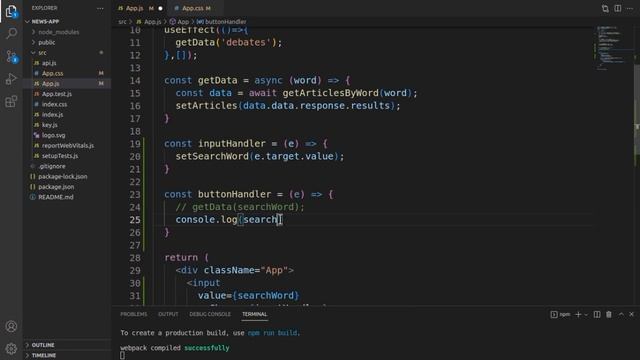
Task: Open Explorer more actions ellipsis
Action: click(x=100, y=8)
